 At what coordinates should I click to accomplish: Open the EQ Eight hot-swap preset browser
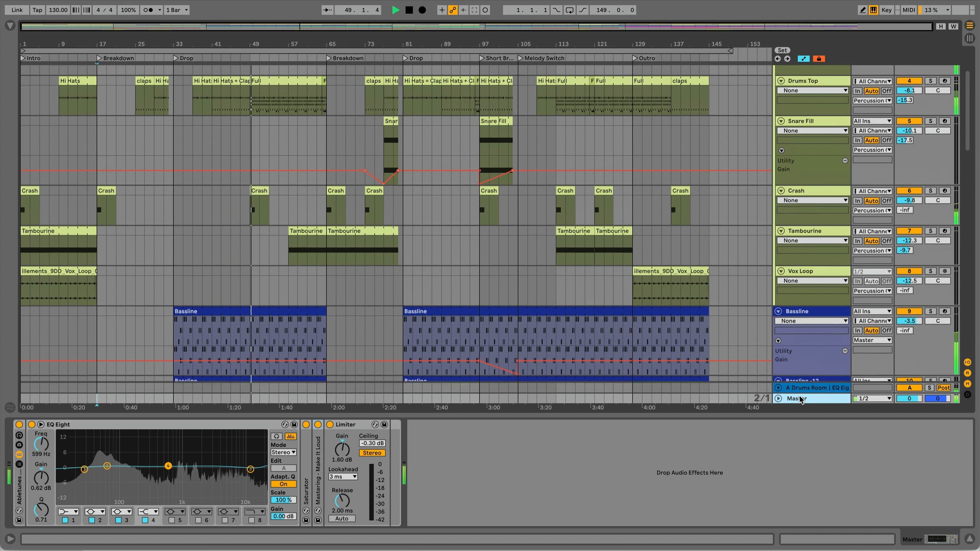(x=284, y=424)
